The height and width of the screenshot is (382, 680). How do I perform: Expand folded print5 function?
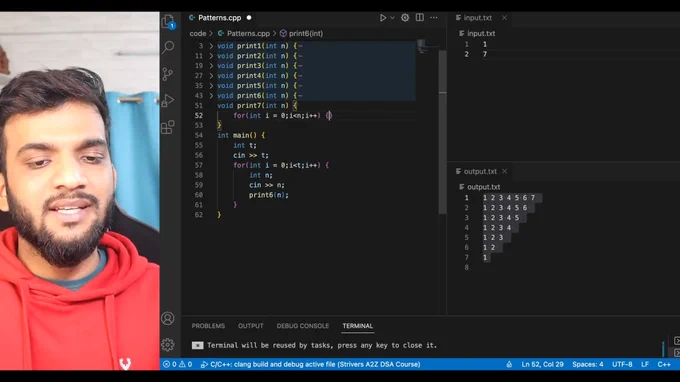(x=211, y=86)
